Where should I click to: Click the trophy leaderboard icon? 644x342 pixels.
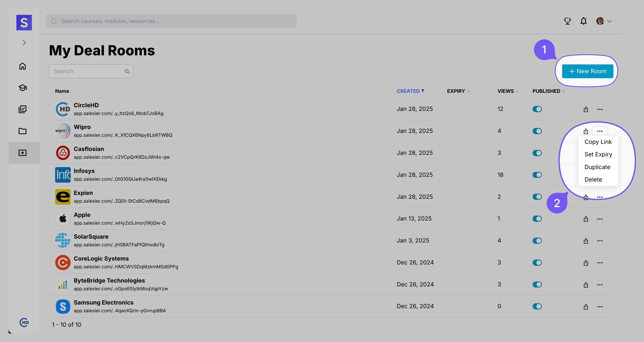tap(567, 21)
